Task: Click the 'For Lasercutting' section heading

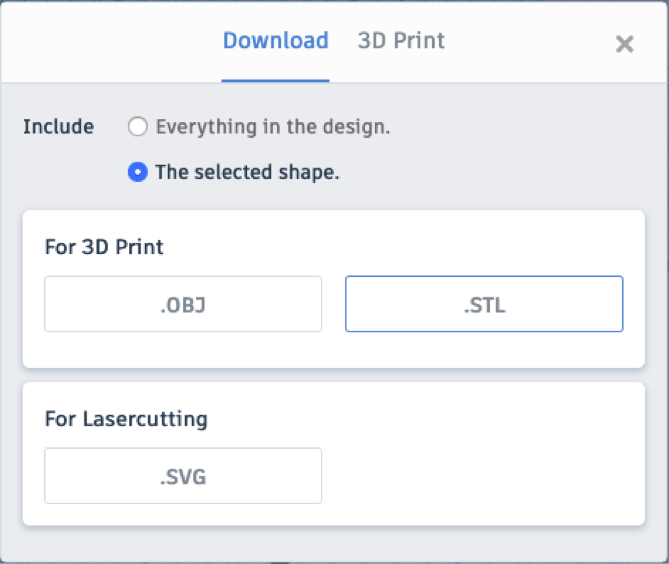Action: 126,419
